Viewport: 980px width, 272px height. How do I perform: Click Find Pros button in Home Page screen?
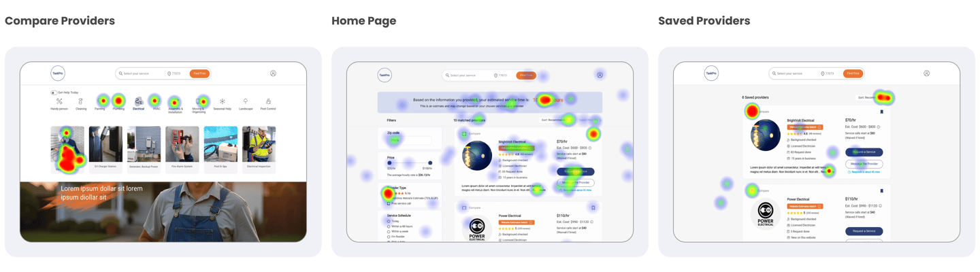pos(526,75)
